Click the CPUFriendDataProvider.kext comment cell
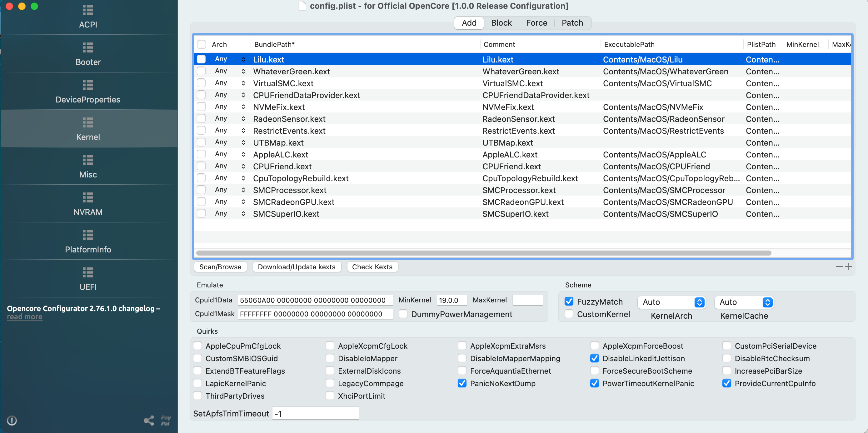This screenshot has width=868, height=433. pyautogui.click(x=541, y=95)
